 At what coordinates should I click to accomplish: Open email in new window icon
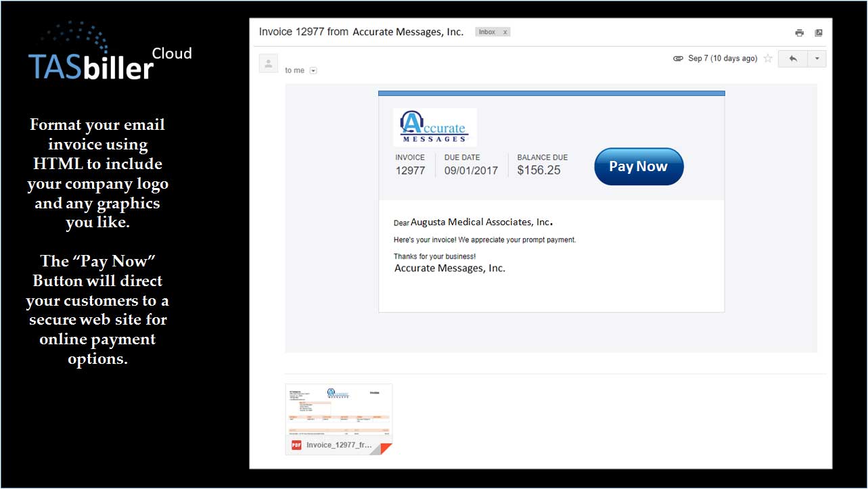[819, 32]
